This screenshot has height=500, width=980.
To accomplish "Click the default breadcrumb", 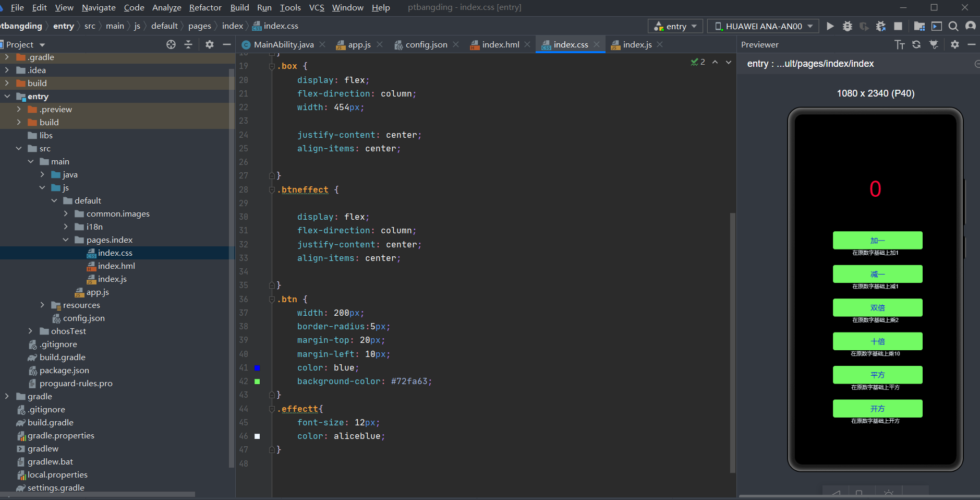I will coord(164,26).
